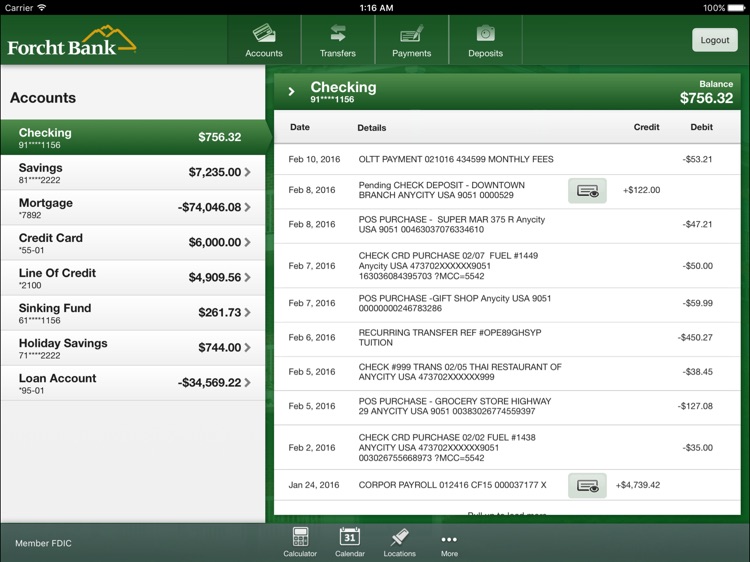
Task: Select the Loan Account name
Action: click(x=57, y=378)
